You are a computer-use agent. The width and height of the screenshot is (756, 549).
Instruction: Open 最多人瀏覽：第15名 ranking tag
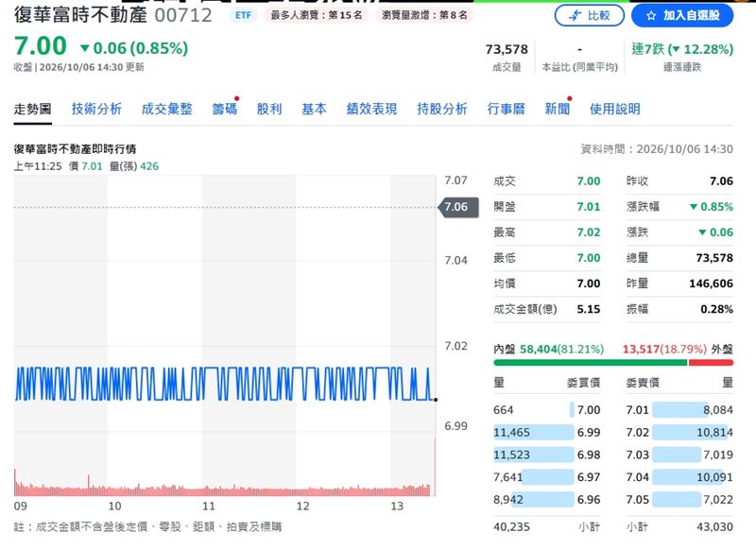tap(317, 15)
